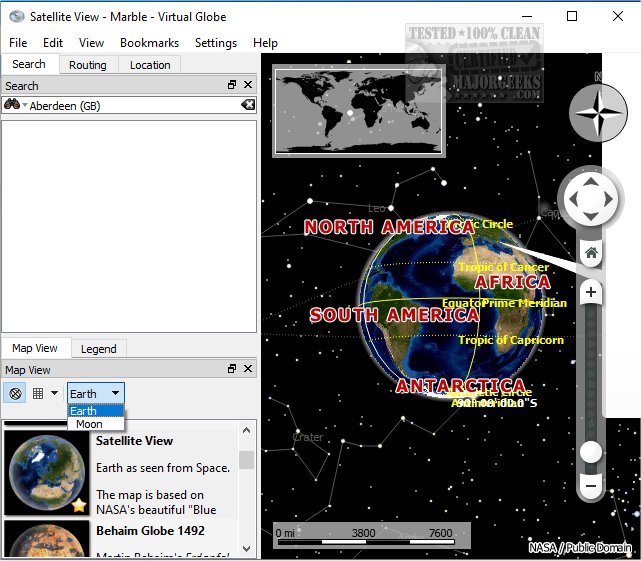Switch to the Location tab
This screenshot has height=561, width=641.
(150, 65)
